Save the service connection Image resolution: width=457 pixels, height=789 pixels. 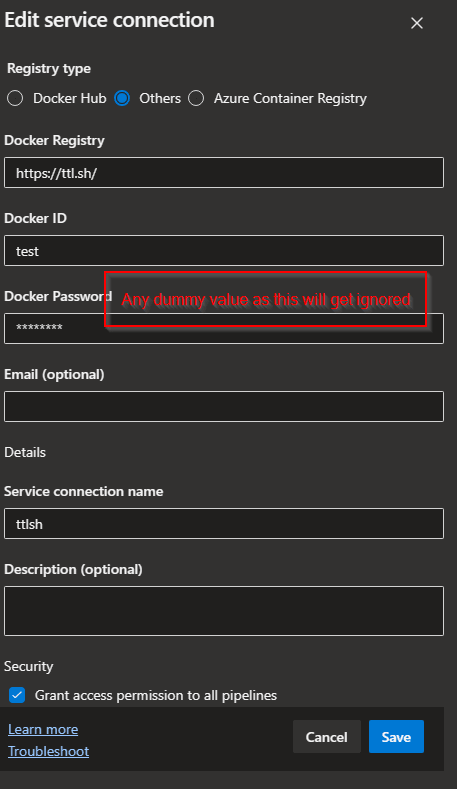tap(396, 737)
